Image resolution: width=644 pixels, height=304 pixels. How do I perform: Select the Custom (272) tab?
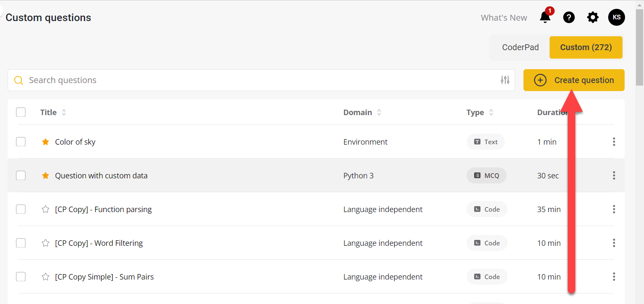(x=585, y=47)
